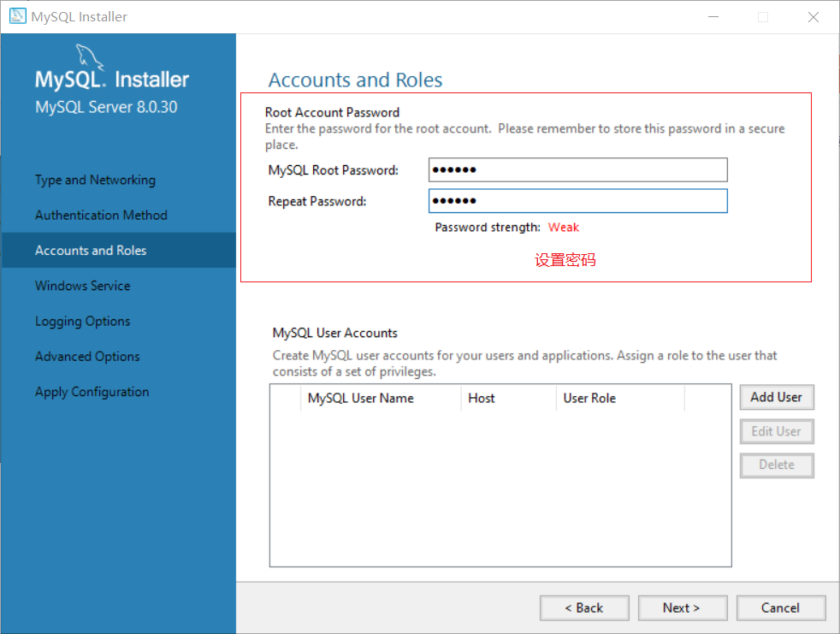This screenshot has height=634, width=840.
Task: Open the Logging Options step
Action: tap(82, 321)
